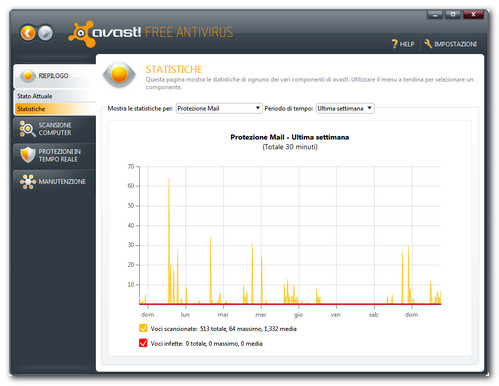Click the chart title Protezione Mail - Ultima settimana
The height and width of the screenshot is (386, 499).
[x=290, y=137]
